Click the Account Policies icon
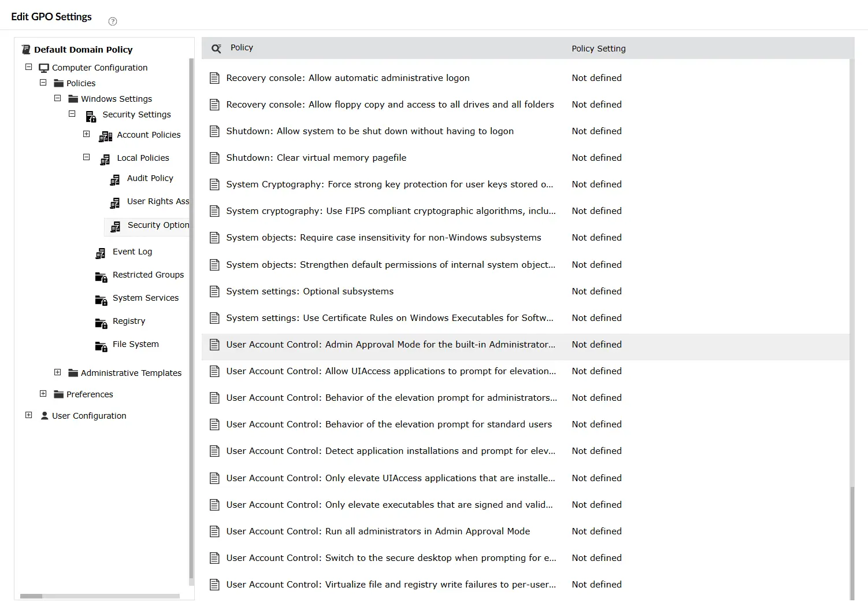Viewport: 868px width, 602px height. coord(105,136)
